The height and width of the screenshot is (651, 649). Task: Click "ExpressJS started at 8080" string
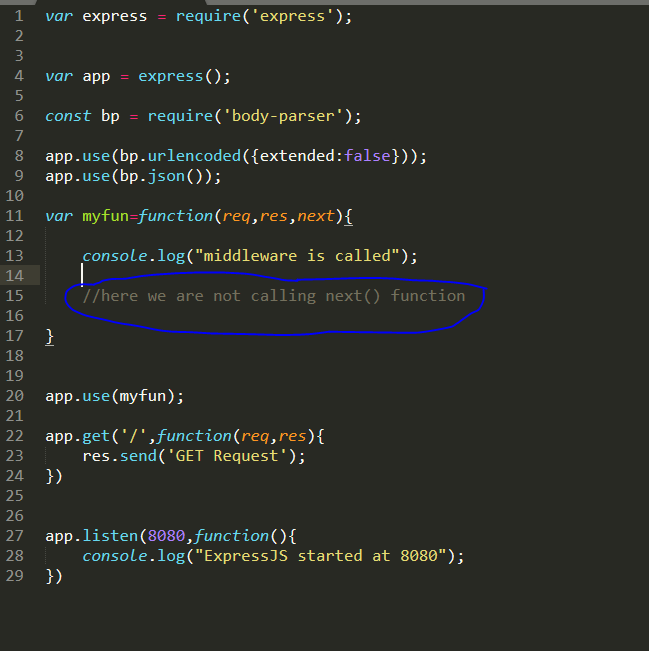(320, 556)
